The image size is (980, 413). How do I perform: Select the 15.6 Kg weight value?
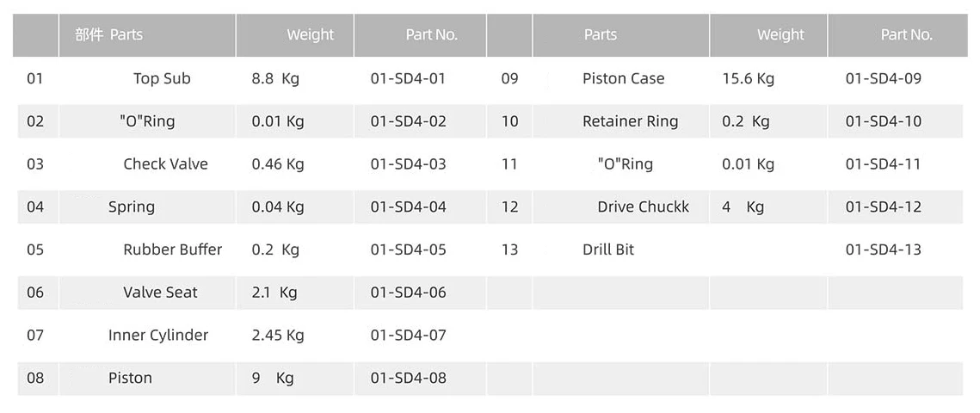click(748, 78)
